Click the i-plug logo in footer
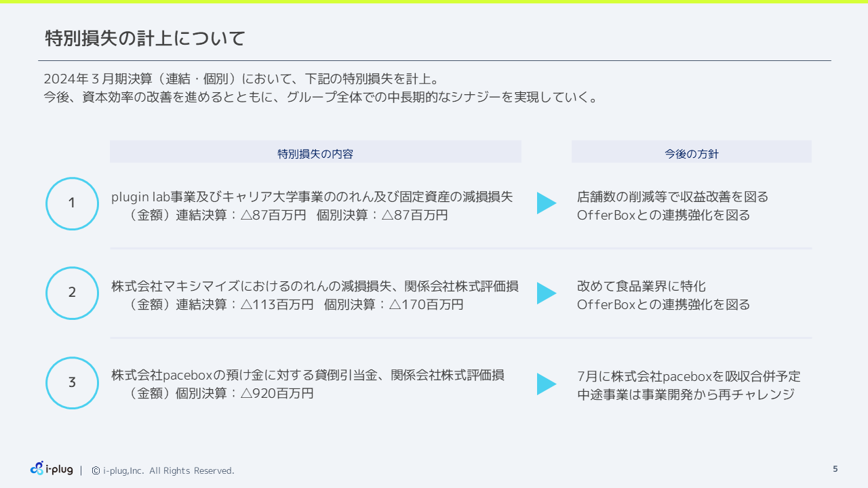This screenshot has height=488, width=868. [x=52, y=468]
